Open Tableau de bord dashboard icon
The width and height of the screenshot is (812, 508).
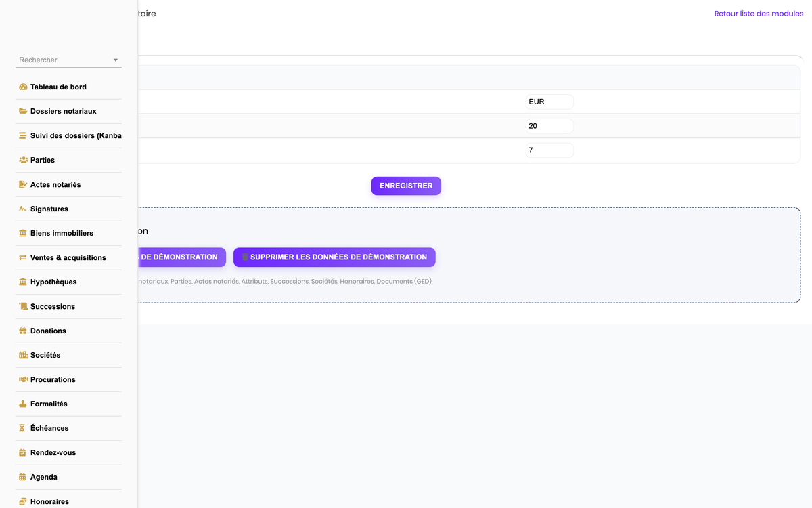pyautogui.click(x=23, y=87)
